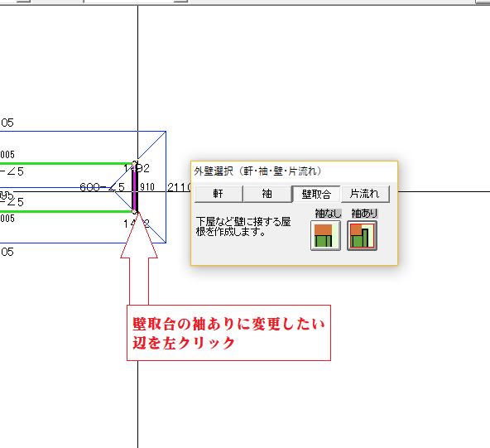
Task: Click the bottom endpoint of magenta edge
Action: [x=135, y=212]
